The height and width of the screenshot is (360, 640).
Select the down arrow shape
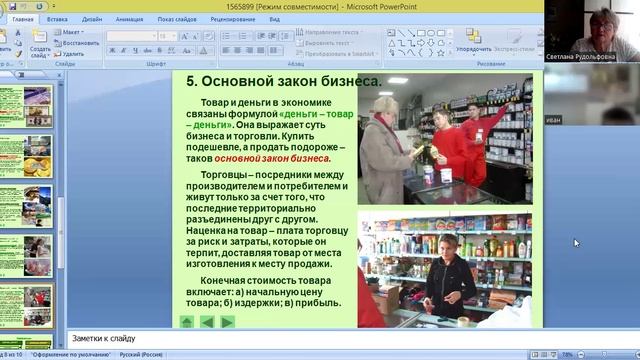[x=431, y=43]
